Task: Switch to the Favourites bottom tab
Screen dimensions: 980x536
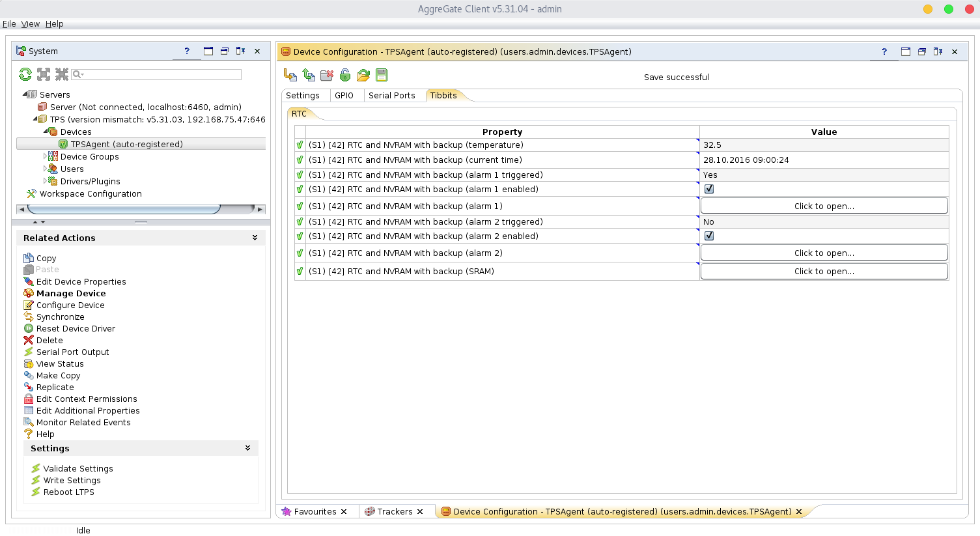Action: click(315, 511)
